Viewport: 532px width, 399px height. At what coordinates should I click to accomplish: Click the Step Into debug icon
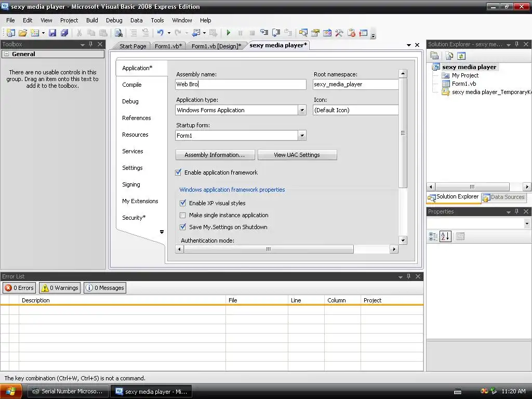[x=264, y=33]
